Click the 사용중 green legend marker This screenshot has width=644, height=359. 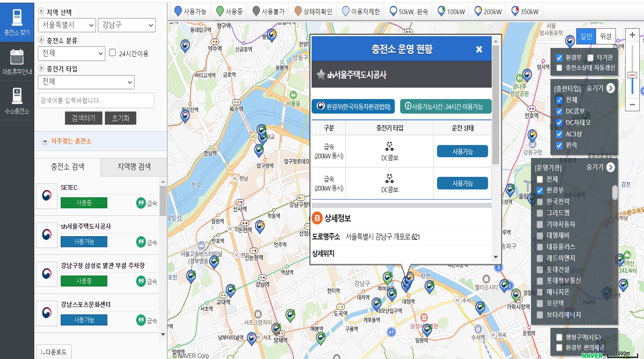pos(220,11)
